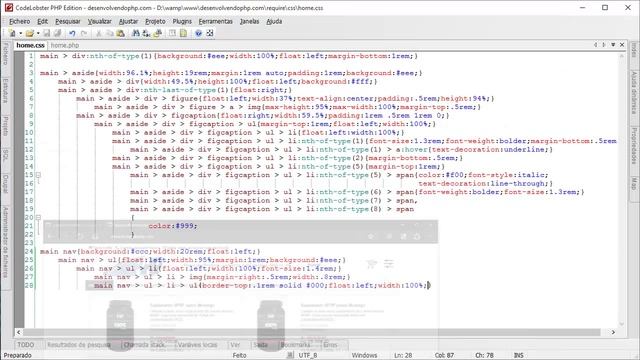Screen dimensions: 640x360
Task: Open the Plugins menu
Action: click(x=182, y=21)
